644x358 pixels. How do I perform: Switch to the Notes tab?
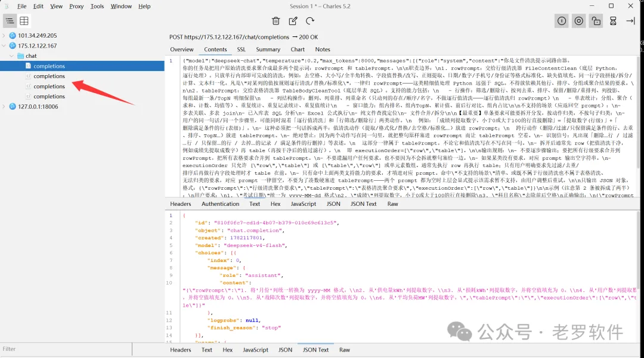[323, 50]
